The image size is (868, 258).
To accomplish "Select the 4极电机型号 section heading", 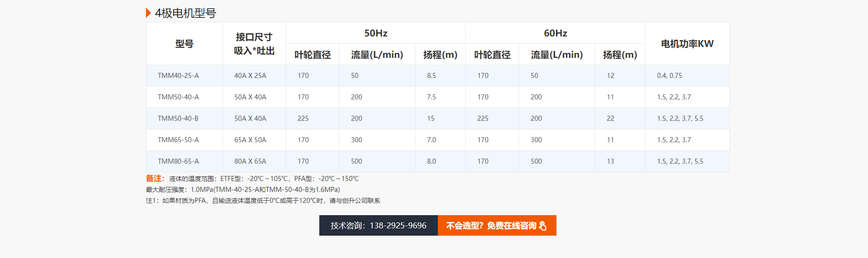I will [x=185, y=13].
